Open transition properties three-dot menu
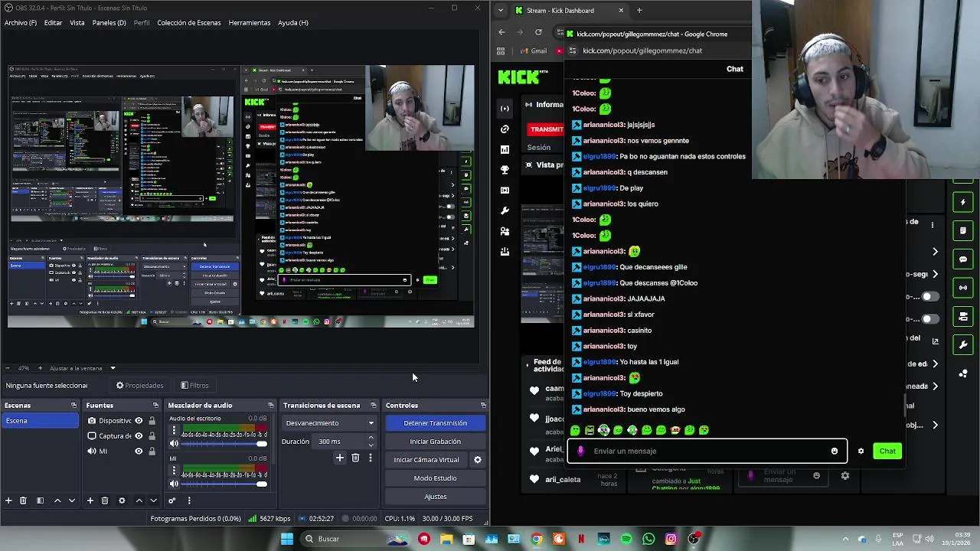The height and width of the screenshot is (551, 980). (x=371, y=458)
